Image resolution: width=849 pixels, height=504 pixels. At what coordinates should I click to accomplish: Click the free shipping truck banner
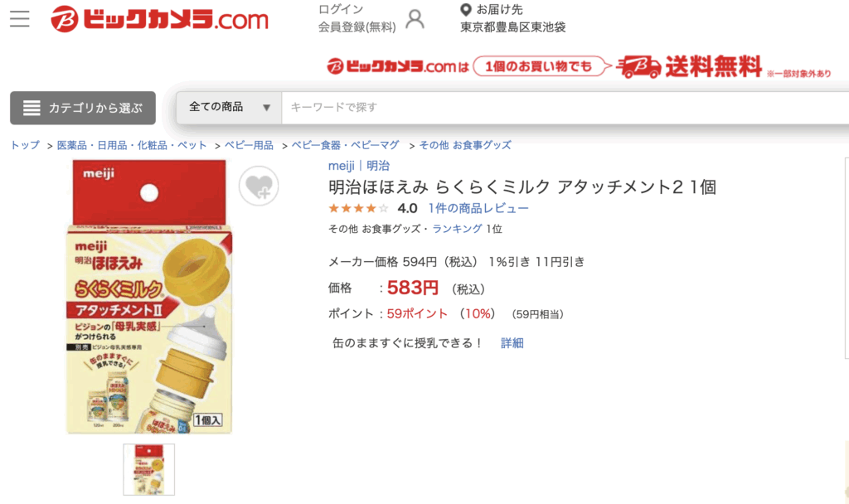(x=580, y=67)
